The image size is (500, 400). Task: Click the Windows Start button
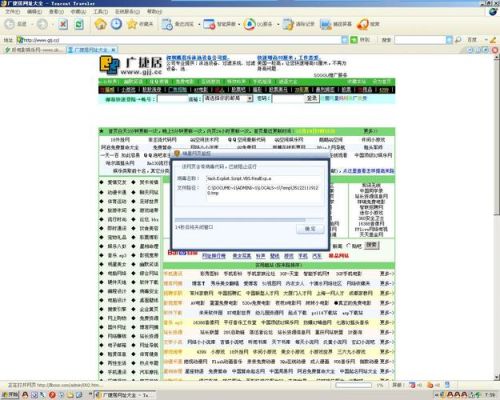coord(9,395)
